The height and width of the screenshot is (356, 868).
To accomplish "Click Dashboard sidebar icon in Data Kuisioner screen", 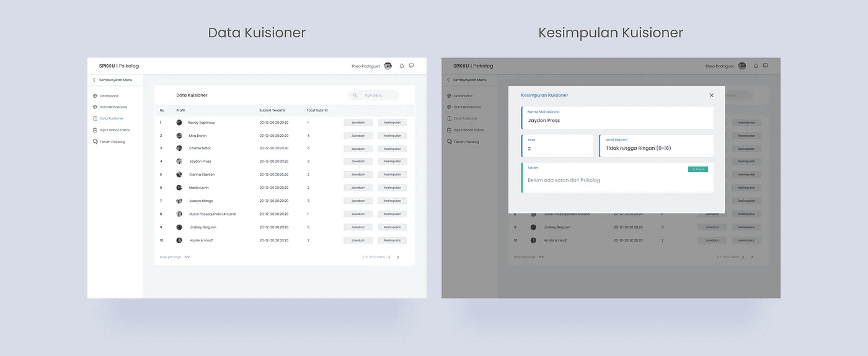I will point(95,96).
